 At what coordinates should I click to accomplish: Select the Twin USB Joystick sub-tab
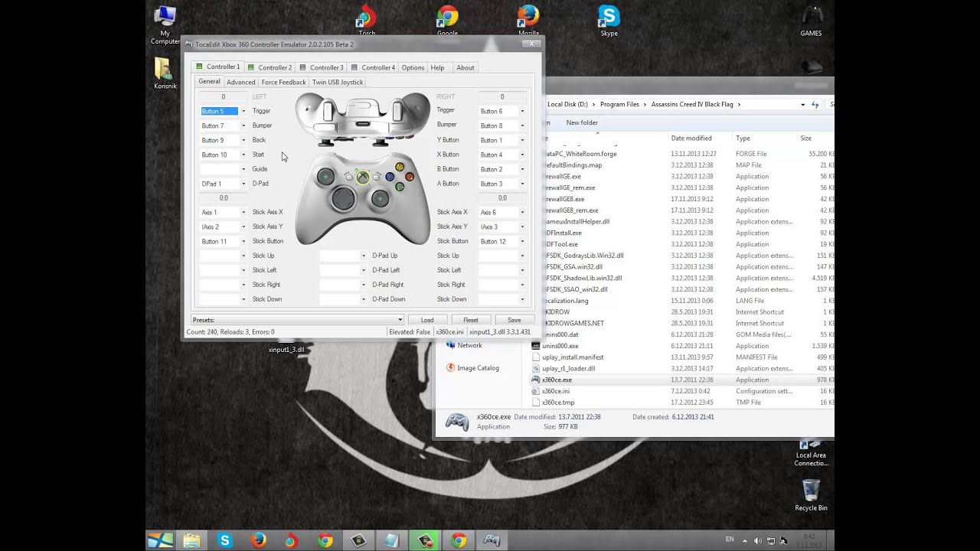[338, 82]
